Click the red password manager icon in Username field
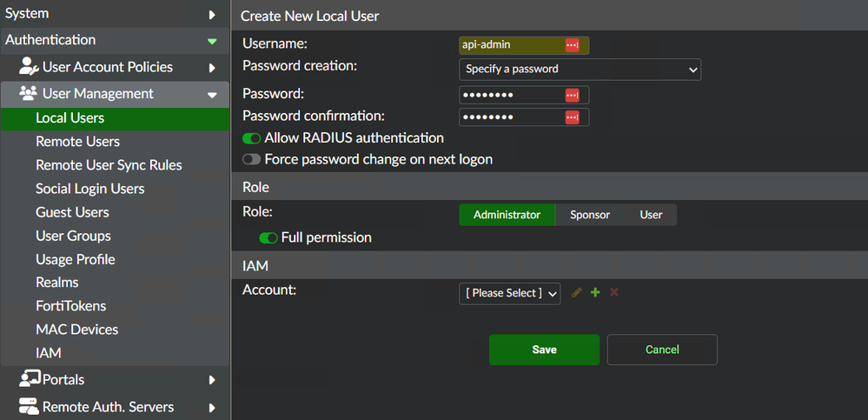The height and width of the screenshot is (420, 868). 572,45
